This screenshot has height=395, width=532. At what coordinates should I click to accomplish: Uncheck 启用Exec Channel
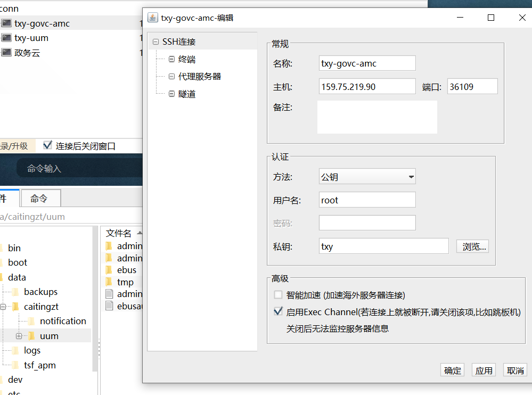click(x=277, y=311)
